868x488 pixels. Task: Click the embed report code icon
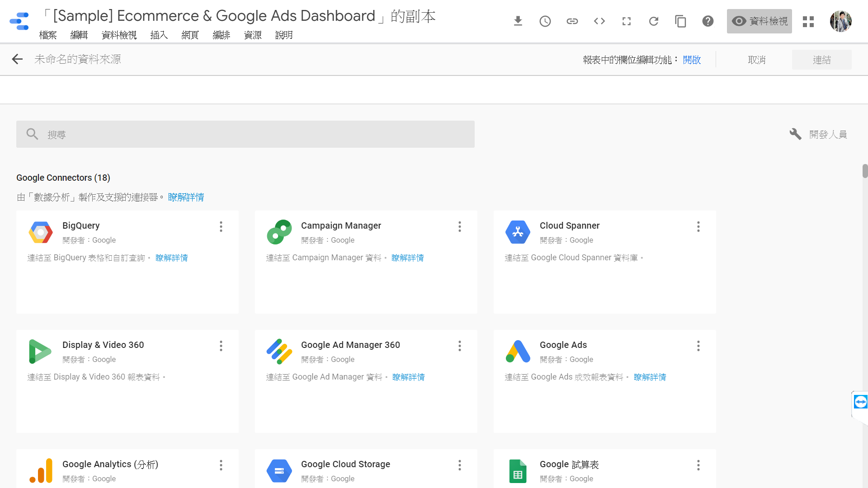(599, 21)
